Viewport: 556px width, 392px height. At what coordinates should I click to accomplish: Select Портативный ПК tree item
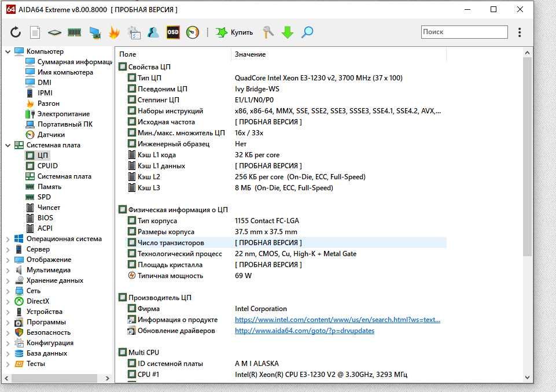(x=59, y=124)
